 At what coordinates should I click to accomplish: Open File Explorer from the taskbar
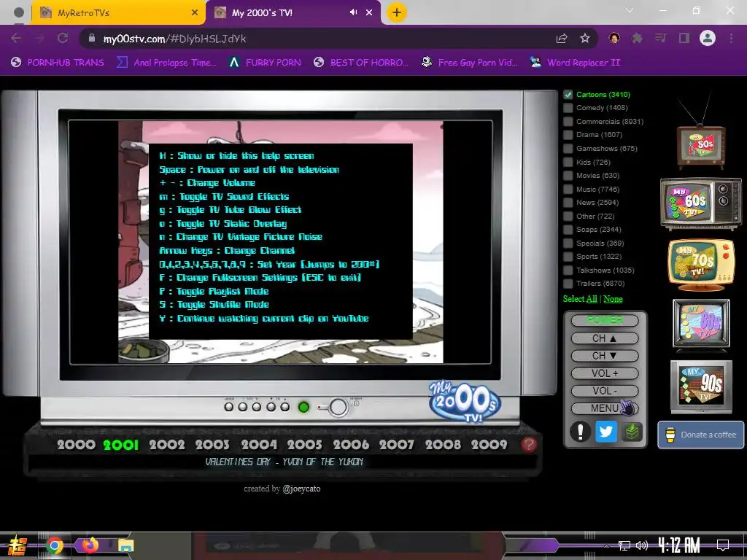(125, 545)
